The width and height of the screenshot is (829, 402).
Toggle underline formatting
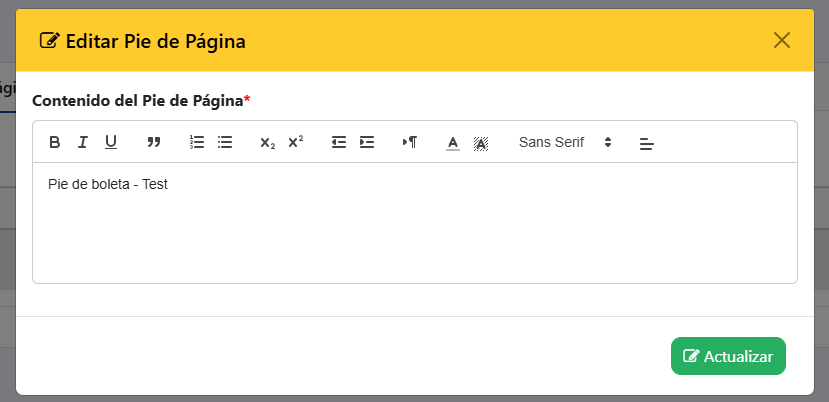tap(110, 142)
